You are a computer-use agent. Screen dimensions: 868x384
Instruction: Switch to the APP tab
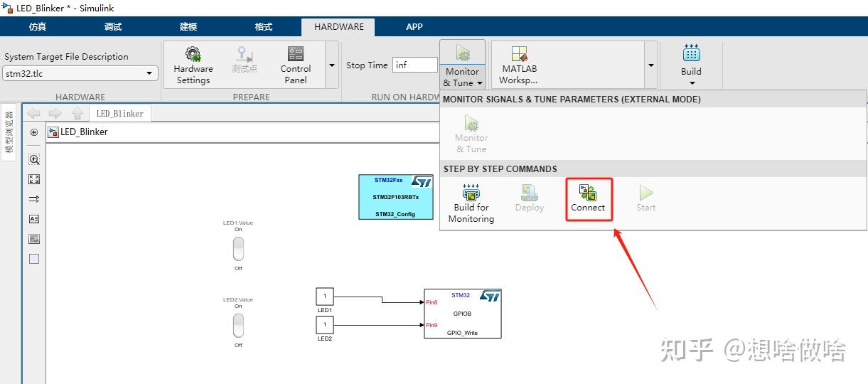coord(414,27)
